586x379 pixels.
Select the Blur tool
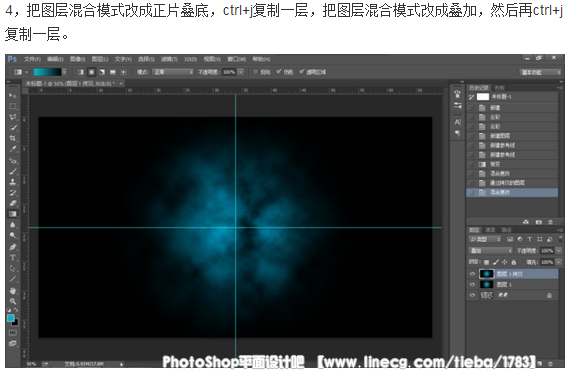[13, 225]
